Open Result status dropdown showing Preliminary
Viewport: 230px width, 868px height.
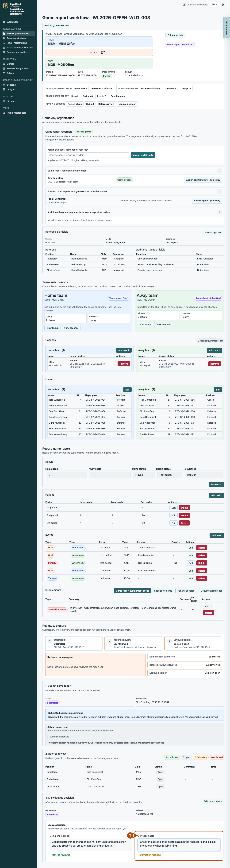coord(170,475)
